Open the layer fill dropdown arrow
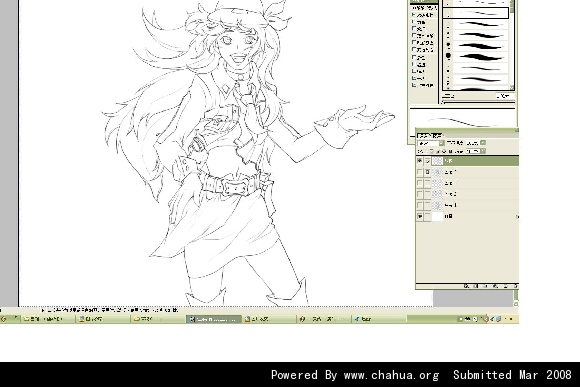Viewport: 580px width, 387px height. coord(483,151)
